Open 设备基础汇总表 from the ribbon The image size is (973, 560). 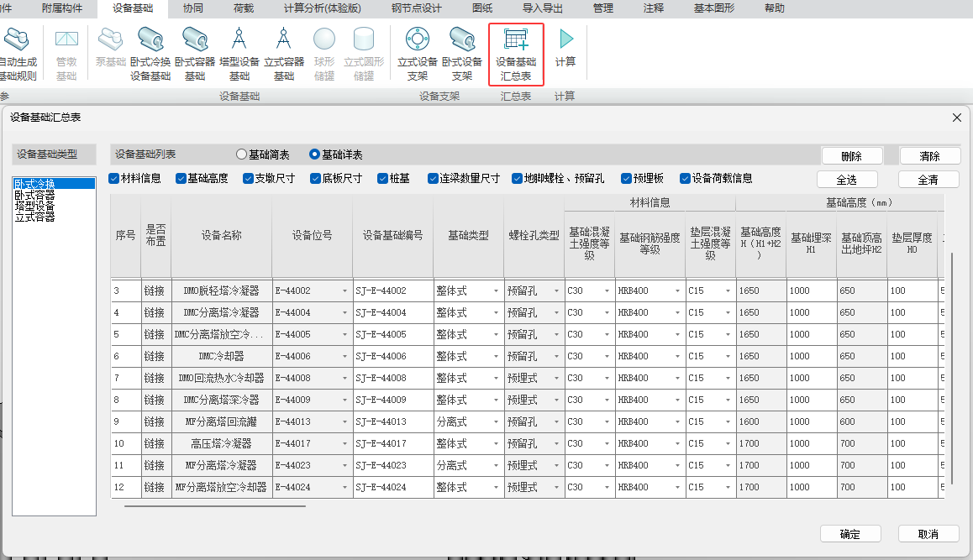515,40
